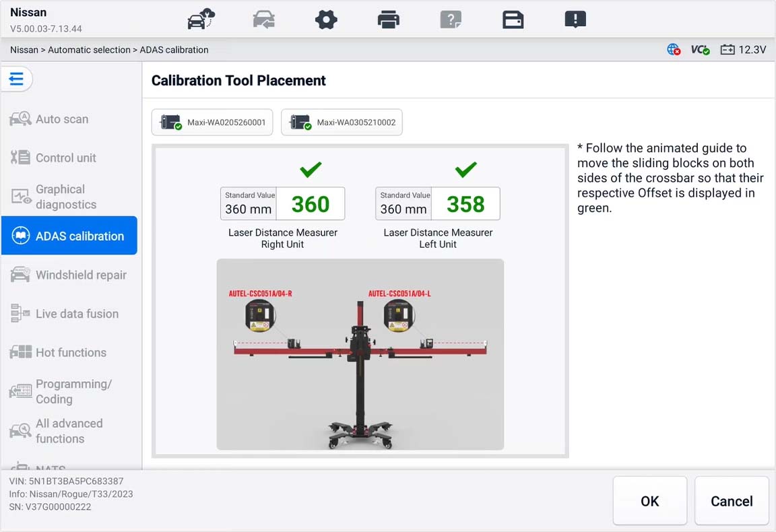Click the ADAS calibration book icon
This screenshot has height=532, width=776.
point(20,236)
